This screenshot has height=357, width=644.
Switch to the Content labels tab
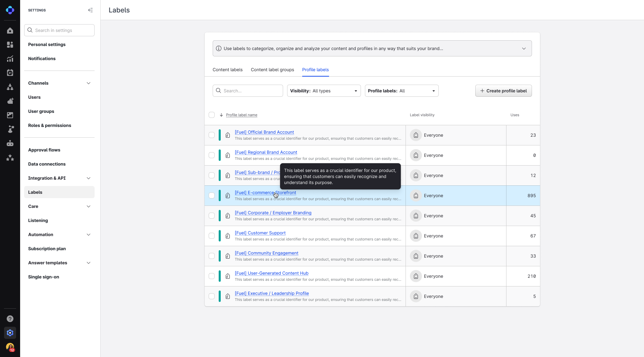(x=227, y=70)
